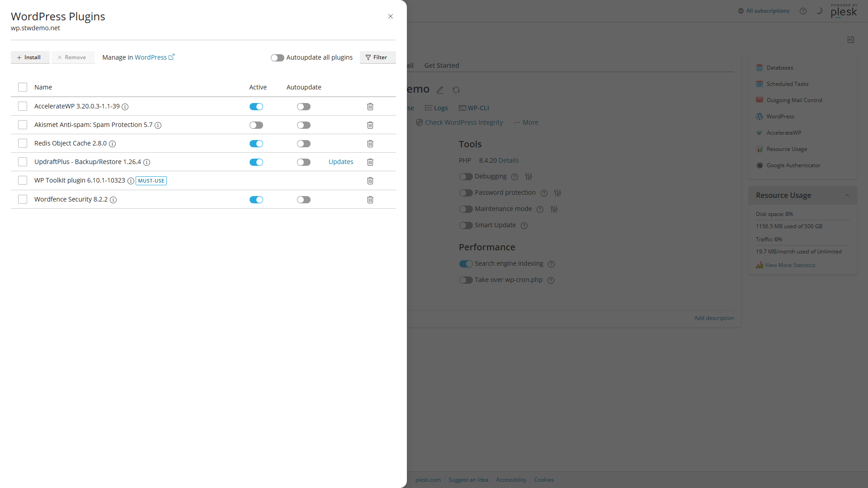Click info icon beside UpdraftPlus
Image resolution: width=868 pixels, height=488 pixels.
(x=147, y=162)
